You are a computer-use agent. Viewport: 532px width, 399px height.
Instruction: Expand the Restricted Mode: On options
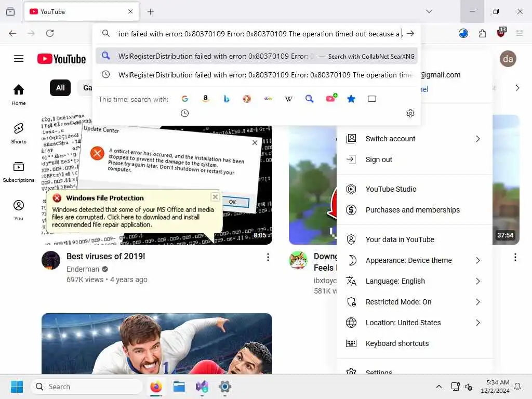414,302
